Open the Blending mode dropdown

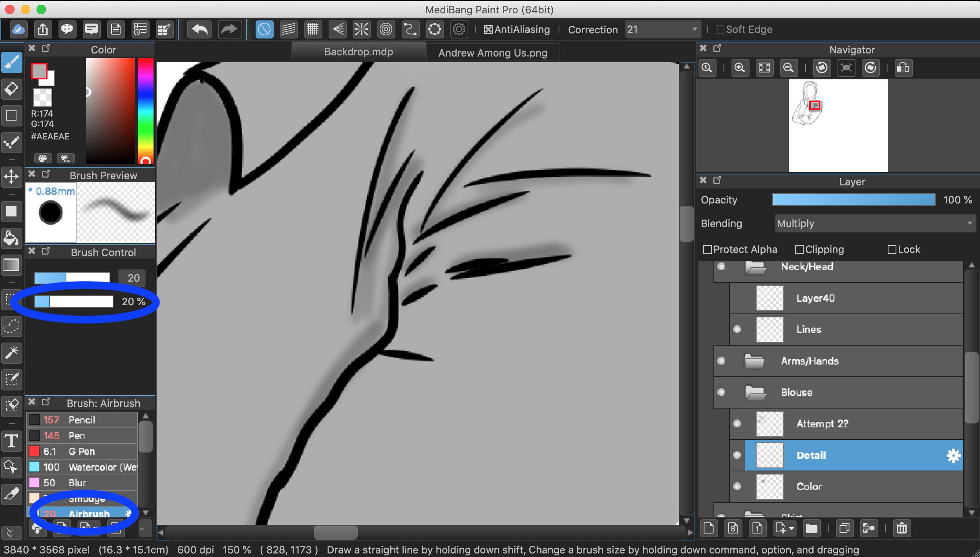pos(875,223)
